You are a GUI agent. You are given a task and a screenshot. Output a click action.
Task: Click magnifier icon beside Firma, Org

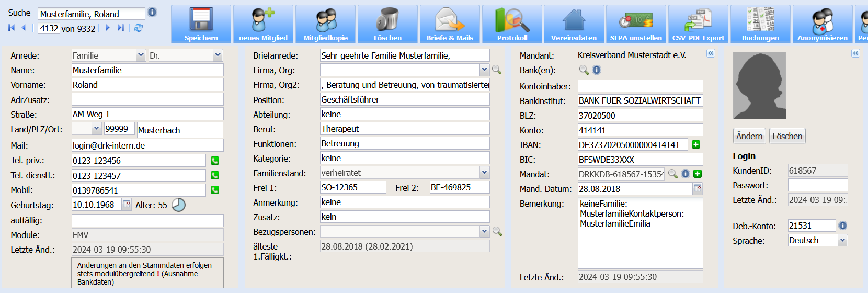[x=497, y=70]
